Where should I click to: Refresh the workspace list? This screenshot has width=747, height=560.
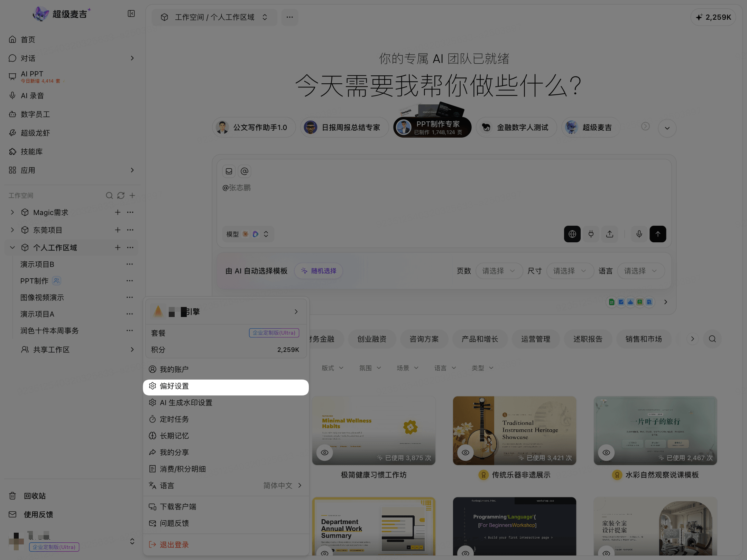(x=121, y=196)
